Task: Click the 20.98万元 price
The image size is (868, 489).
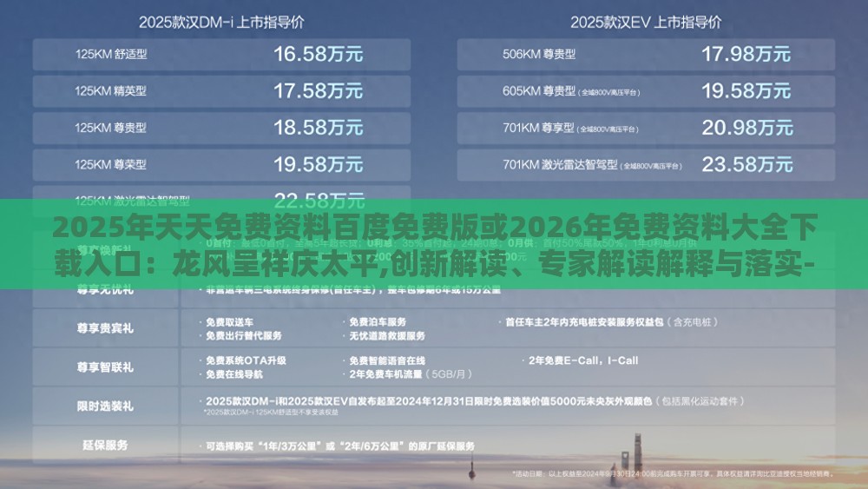Action: pyautogui.click(x=747, y=128)
